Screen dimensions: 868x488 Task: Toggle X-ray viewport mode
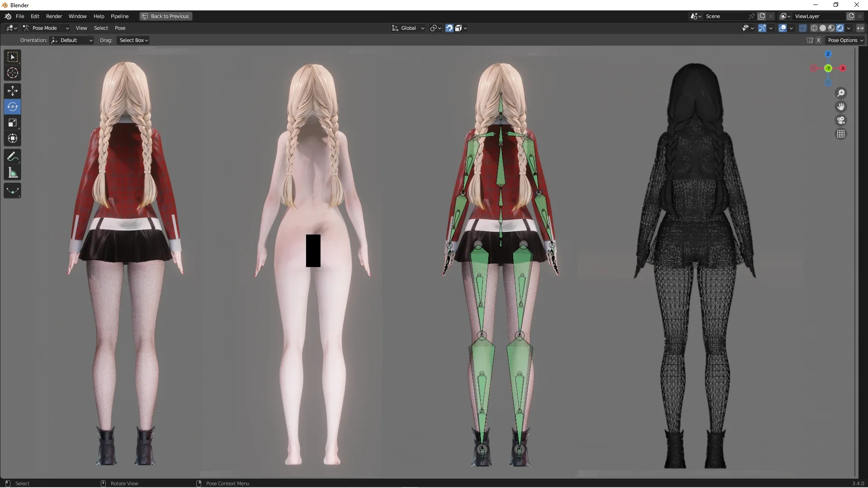803,28
